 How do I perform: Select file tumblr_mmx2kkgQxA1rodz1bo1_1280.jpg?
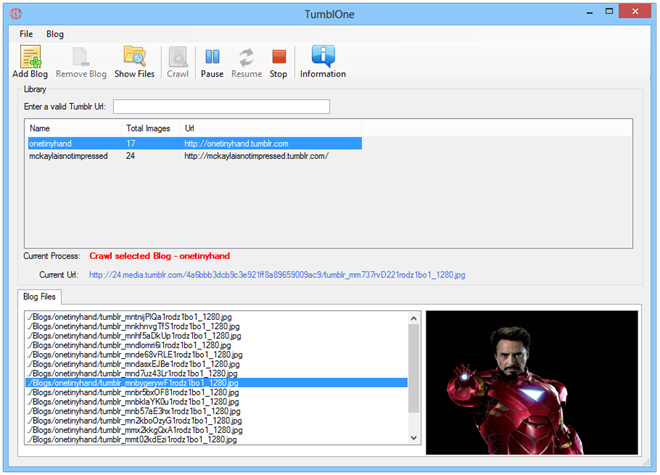click(x=216, y=430)
